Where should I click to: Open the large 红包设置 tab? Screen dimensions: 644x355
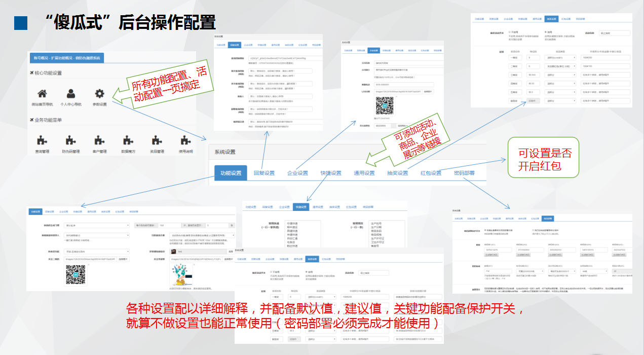point(431,173)
